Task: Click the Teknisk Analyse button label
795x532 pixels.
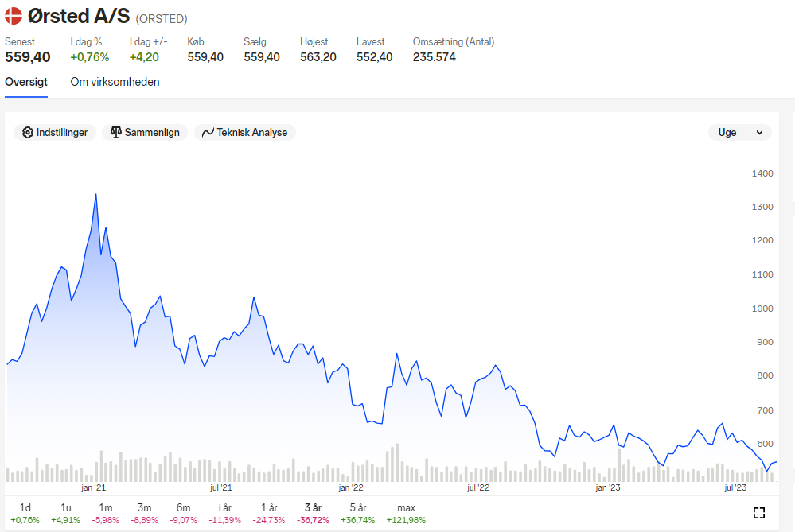Action: (252, 133)
